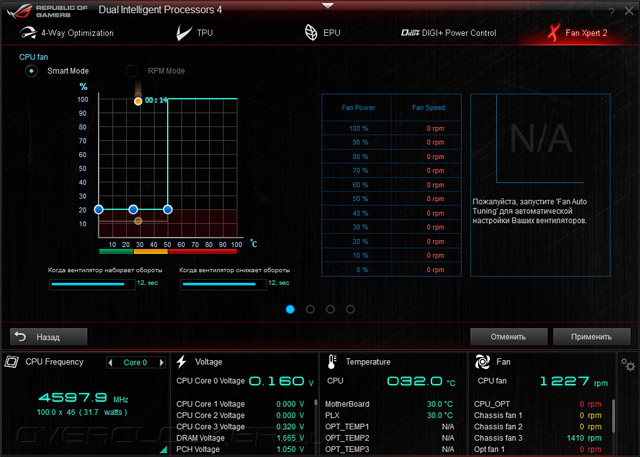Open DIGI+ Power Control tab
This screenshot has width=640, height=457.
448,33
